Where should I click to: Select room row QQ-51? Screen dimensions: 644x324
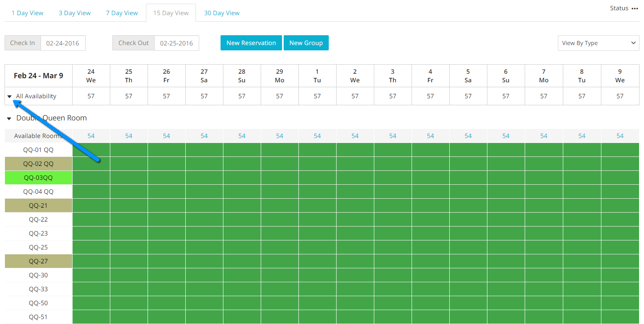pyautogui.click(x=39, y=317)
